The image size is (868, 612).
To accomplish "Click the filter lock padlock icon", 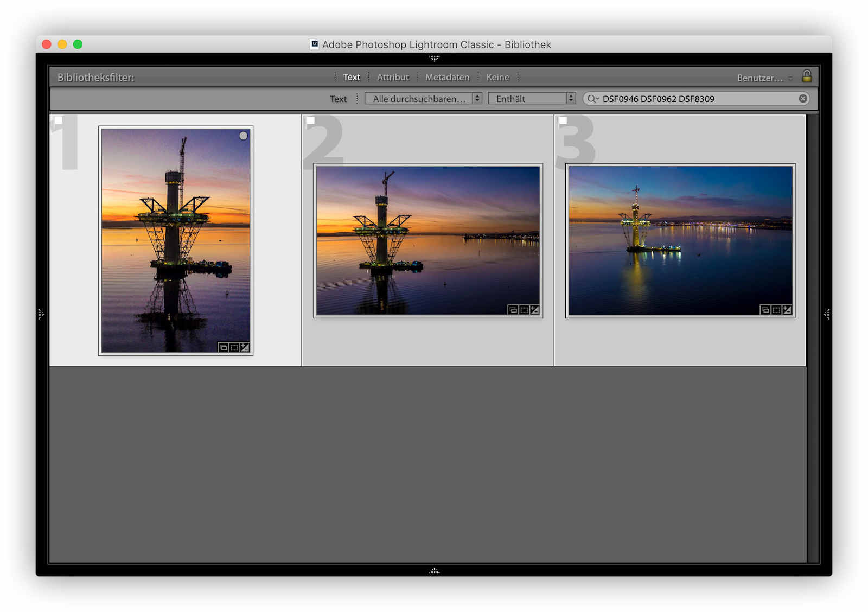I will pyautogui.click(x=807, y=76).
